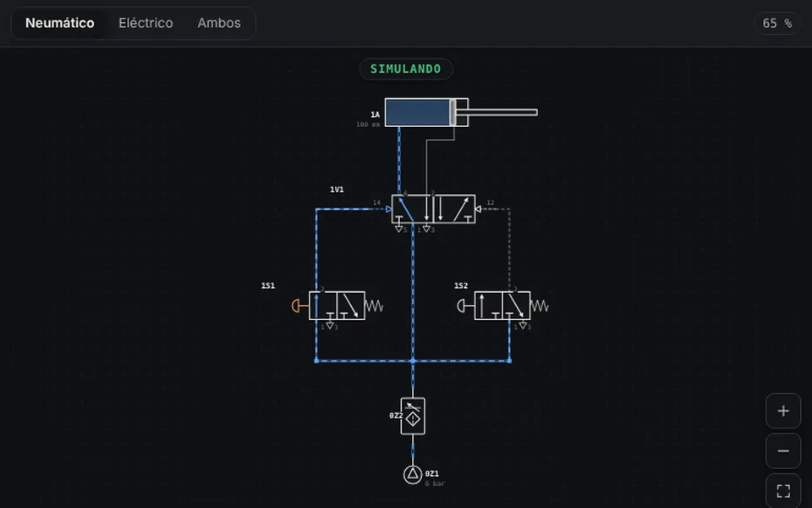Screen dimensions: 812x508
Task: Open the Eléctrico tab
Action: [x=145, y=23]
